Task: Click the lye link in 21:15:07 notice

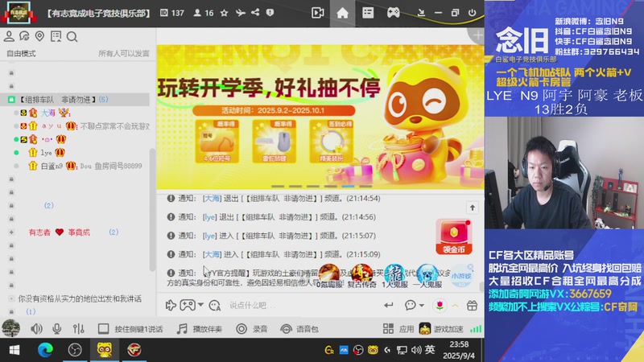Action: pyautogui.click(x=210, y=236)
